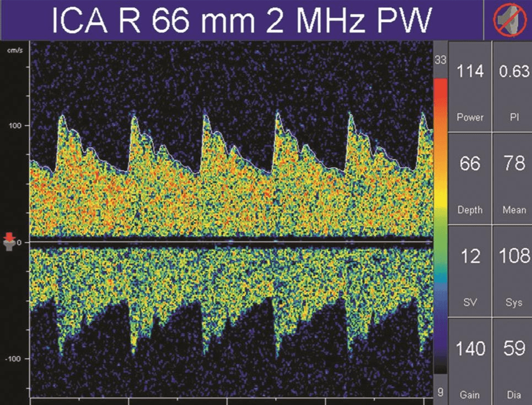Click the vertical rainbow color scale bar
This screenshot has width=532, height=405.
pos(440,221)
